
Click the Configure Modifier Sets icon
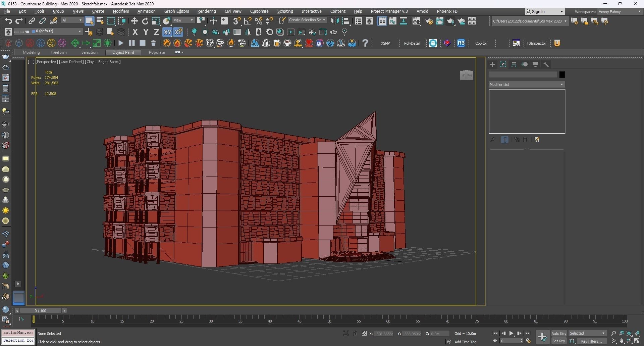coord(537,140)
